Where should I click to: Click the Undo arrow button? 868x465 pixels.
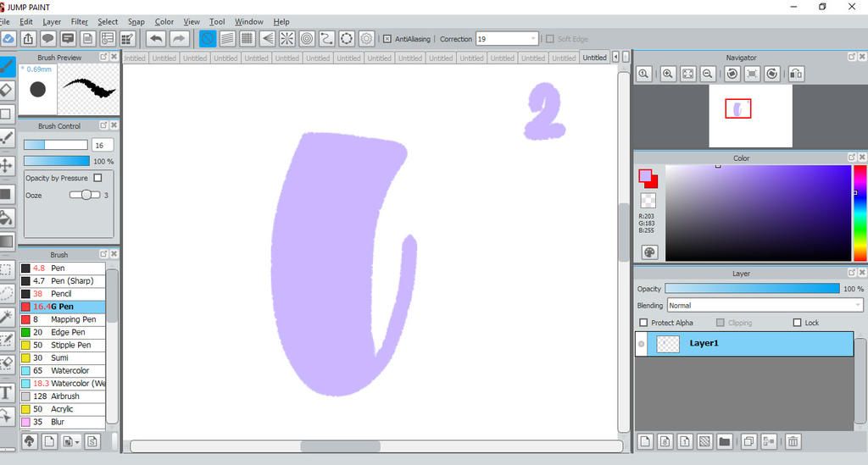point(157,39)
